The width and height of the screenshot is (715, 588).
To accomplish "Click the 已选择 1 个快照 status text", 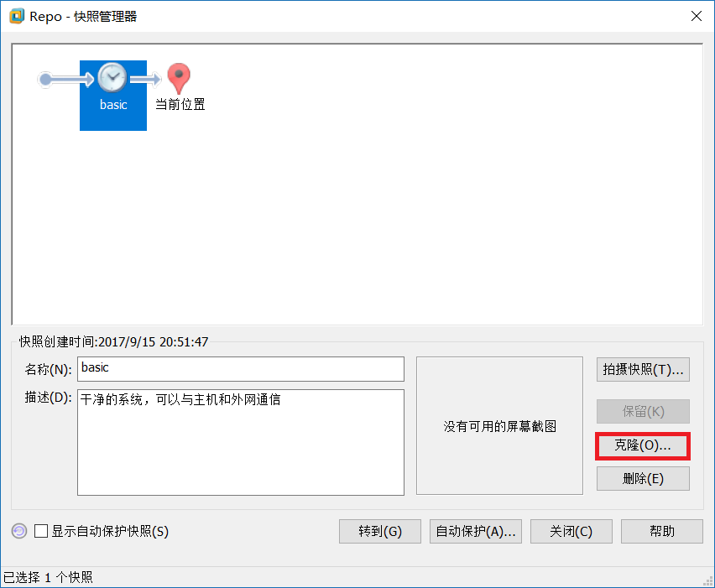I will pos(48,578).
